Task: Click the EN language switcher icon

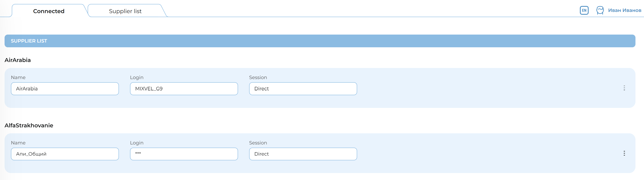Action: pyautogui.click(x=584, y=10)
